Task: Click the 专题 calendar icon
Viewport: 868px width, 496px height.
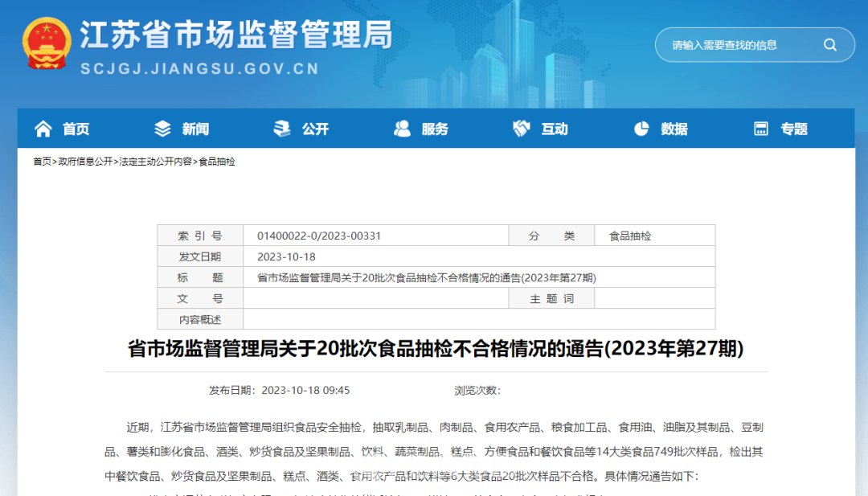Action: [x=761, y=129]
